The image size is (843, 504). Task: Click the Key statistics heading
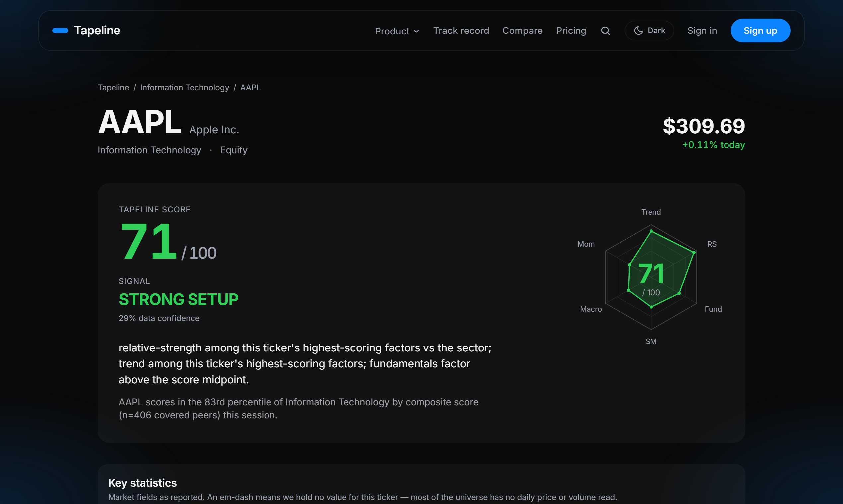click(x=142, y=483)
